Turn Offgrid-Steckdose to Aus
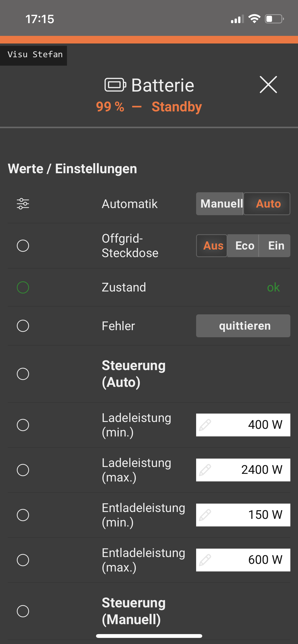Viewport: 298px width, 644px height. click(x=212, y=246)
